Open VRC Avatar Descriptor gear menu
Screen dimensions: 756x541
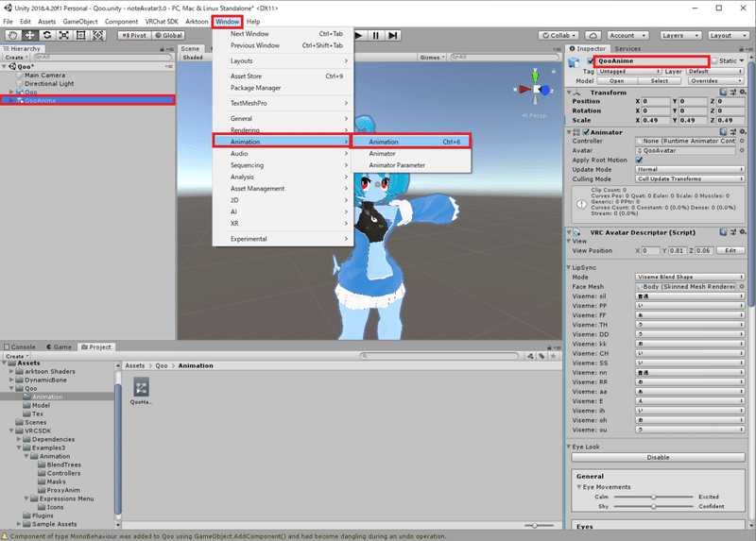click(743, 231)
